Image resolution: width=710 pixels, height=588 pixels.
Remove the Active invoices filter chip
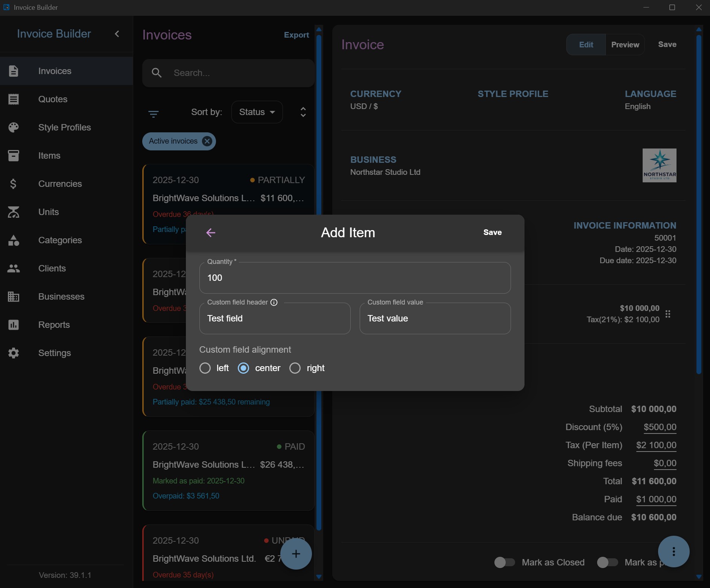point(207,141)
